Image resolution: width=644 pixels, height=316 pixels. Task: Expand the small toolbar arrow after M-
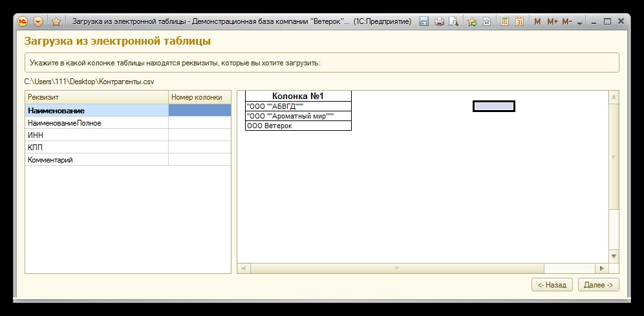tap(580, 22)
